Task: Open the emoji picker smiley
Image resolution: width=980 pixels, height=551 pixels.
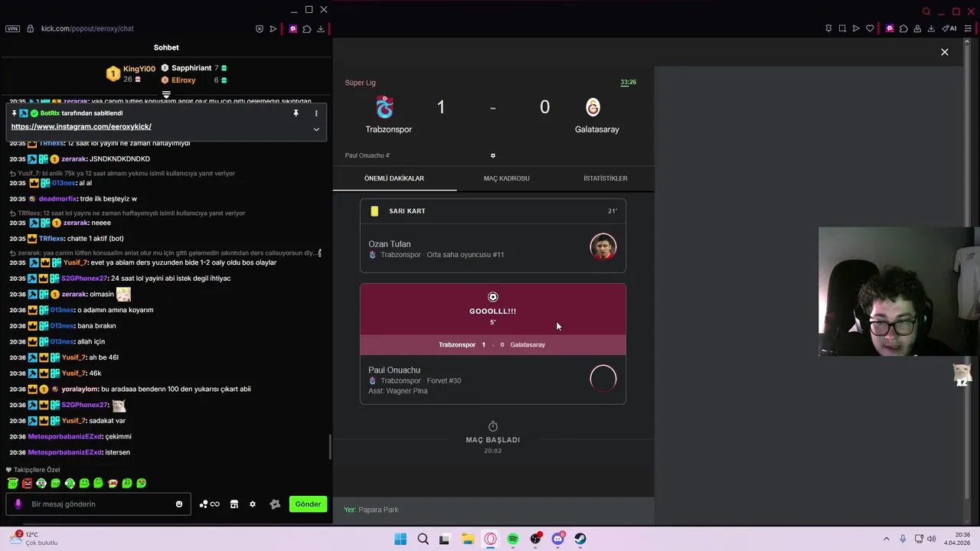Action: [x=179, y=504]
